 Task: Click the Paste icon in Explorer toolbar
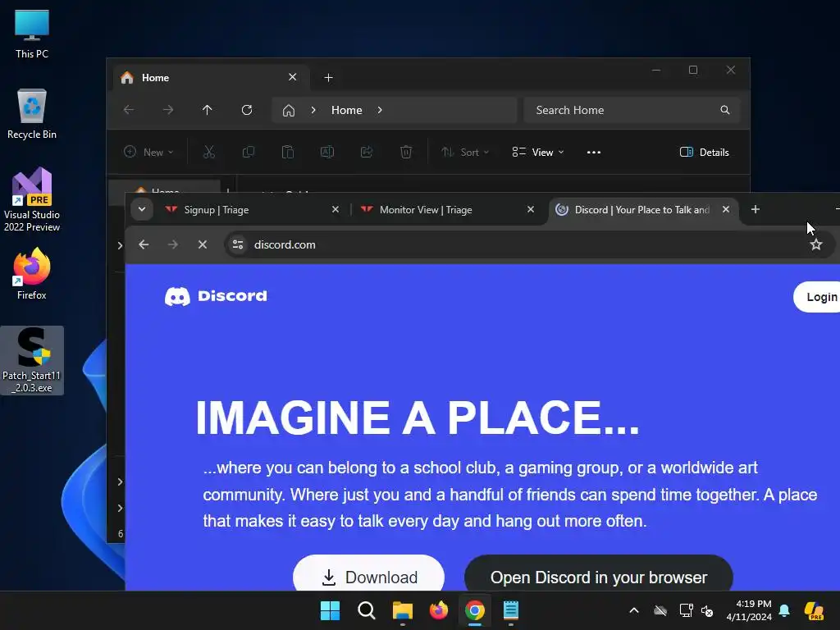coord(288,152)
